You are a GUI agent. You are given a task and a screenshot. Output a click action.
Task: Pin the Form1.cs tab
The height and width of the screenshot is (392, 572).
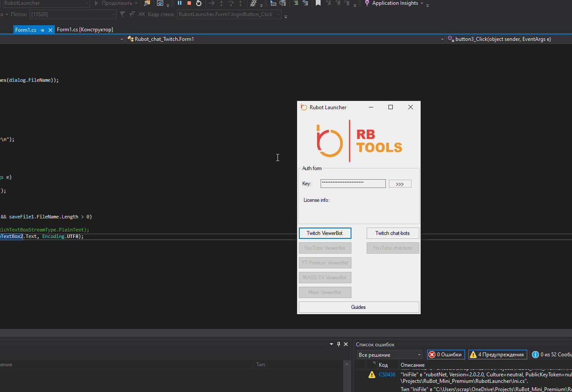click(42, 30)
